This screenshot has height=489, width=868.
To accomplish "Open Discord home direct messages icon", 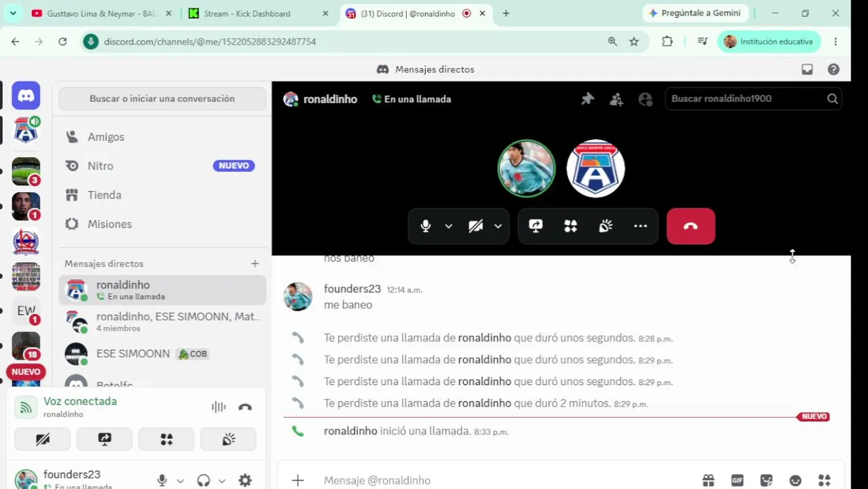I will (x=26, y=96).
